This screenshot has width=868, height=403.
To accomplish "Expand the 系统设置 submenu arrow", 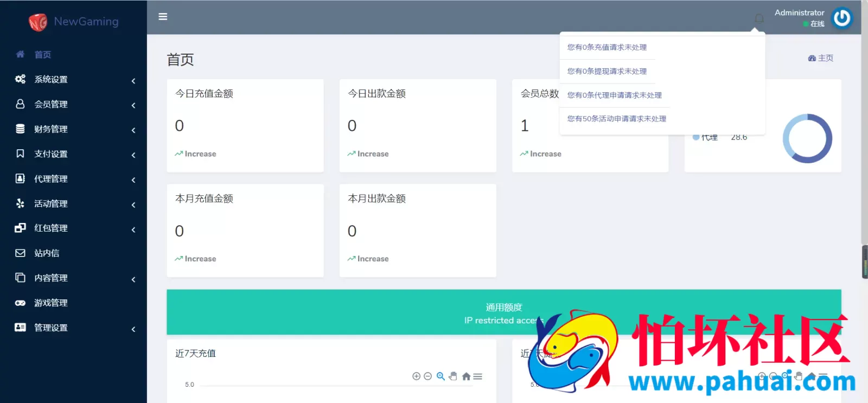I will (133, 81).
